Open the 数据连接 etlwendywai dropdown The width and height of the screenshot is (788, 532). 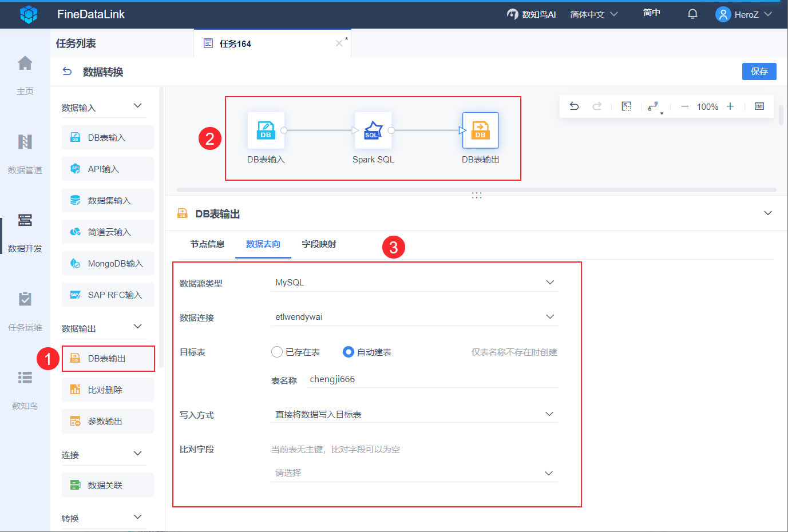click(414, 317)
